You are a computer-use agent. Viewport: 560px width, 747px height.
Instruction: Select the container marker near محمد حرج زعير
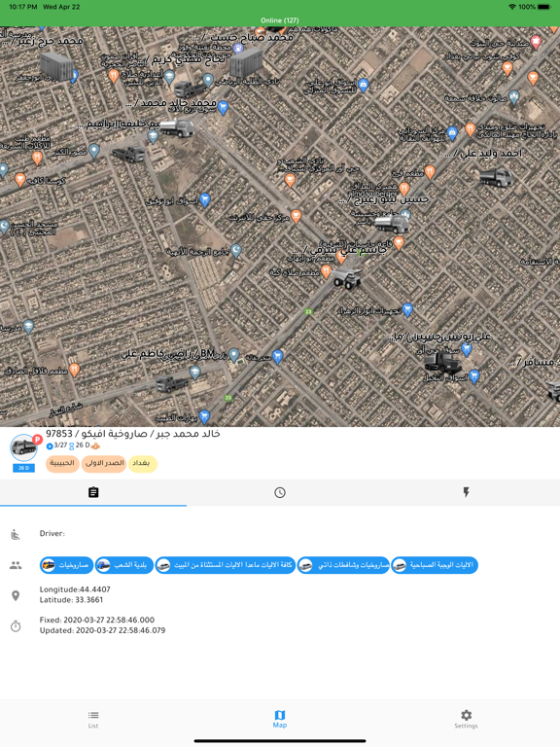(x=56, y=66)
